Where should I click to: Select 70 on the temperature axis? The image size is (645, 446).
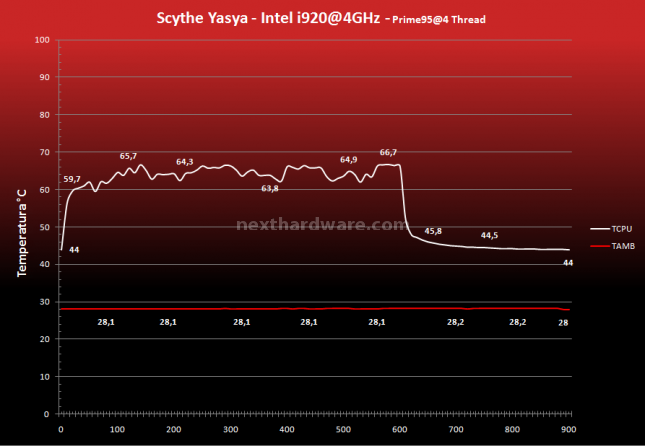tap(44, 152)
